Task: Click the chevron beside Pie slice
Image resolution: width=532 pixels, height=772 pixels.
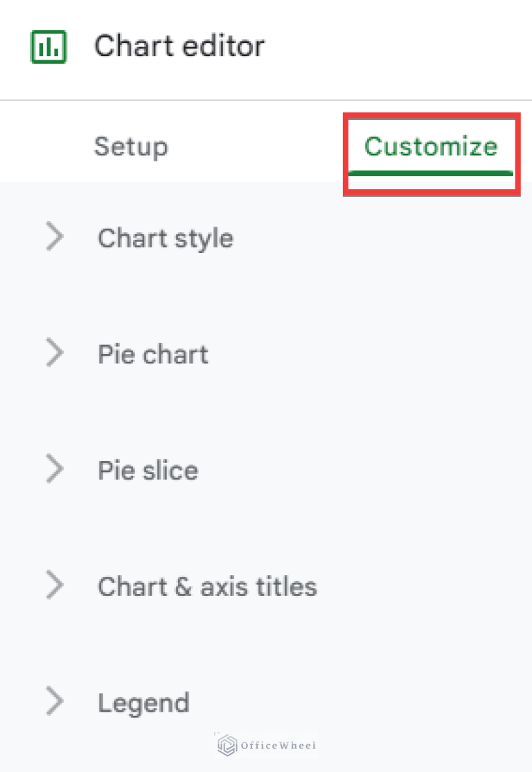Action: (x=55, y=469)
